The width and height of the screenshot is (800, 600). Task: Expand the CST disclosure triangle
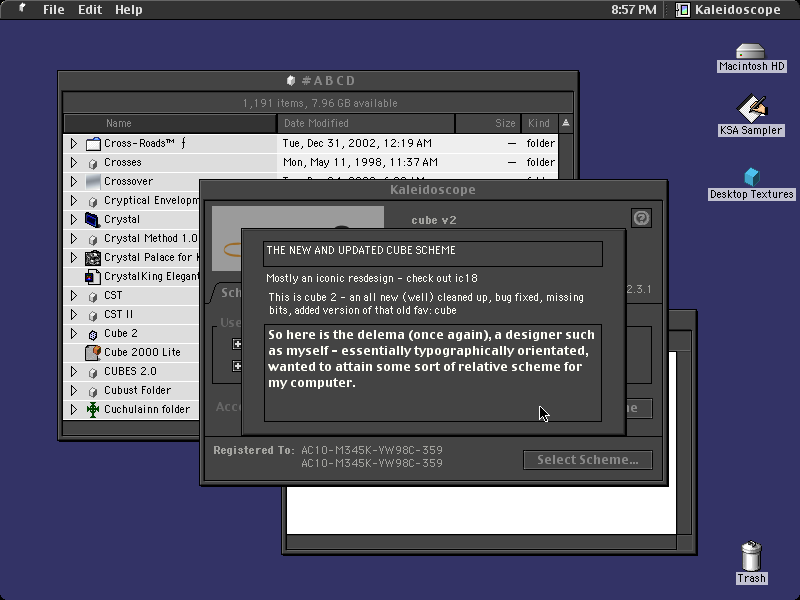pos(74,295)
